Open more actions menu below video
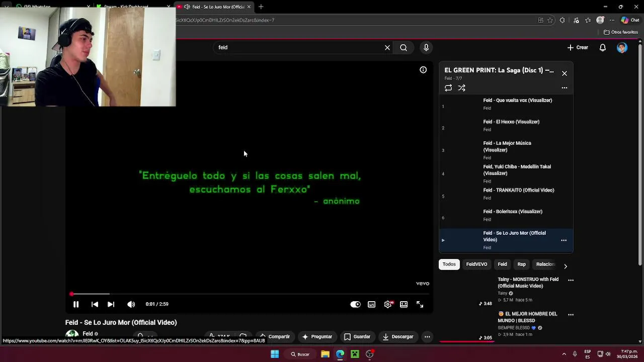Image resolution: width=644 pixels, height=362 pixels. click(x=427, y=337)
